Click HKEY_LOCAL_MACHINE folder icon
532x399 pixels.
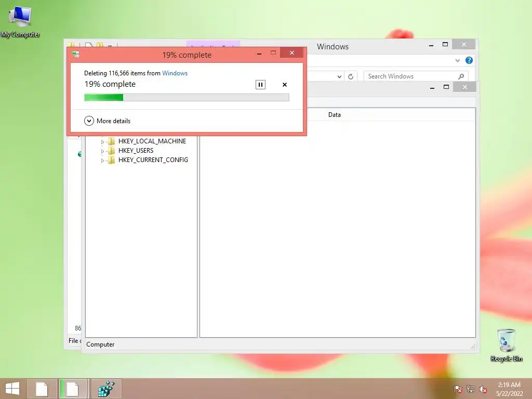111,141
